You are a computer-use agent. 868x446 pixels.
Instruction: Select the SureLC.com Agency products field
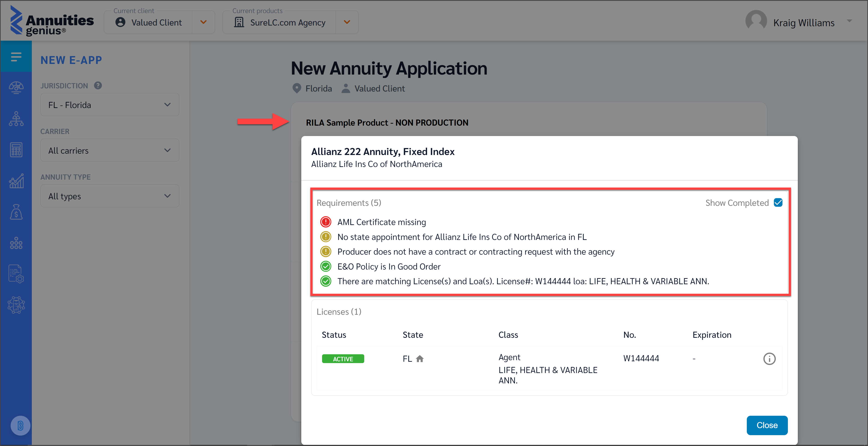279,22
